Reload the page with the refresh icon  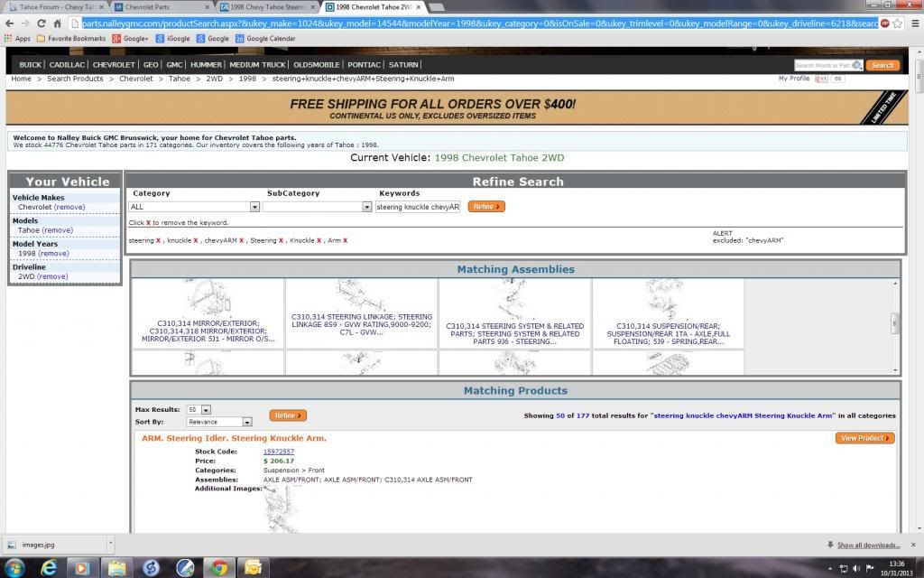[x=41, y=23]
